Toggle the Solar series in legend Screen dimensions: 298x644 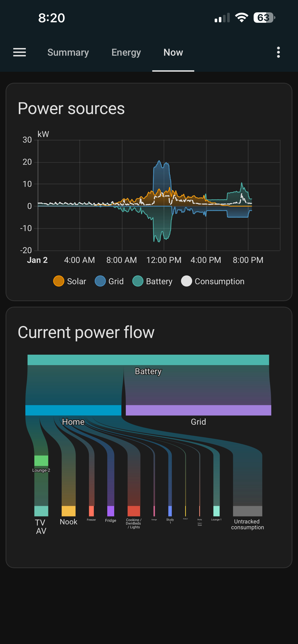click(70, 281)
